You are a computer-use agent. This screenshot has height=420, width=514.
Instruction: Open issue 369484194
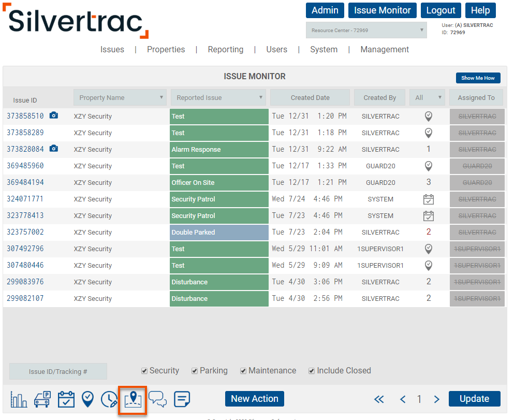(25, 182)
